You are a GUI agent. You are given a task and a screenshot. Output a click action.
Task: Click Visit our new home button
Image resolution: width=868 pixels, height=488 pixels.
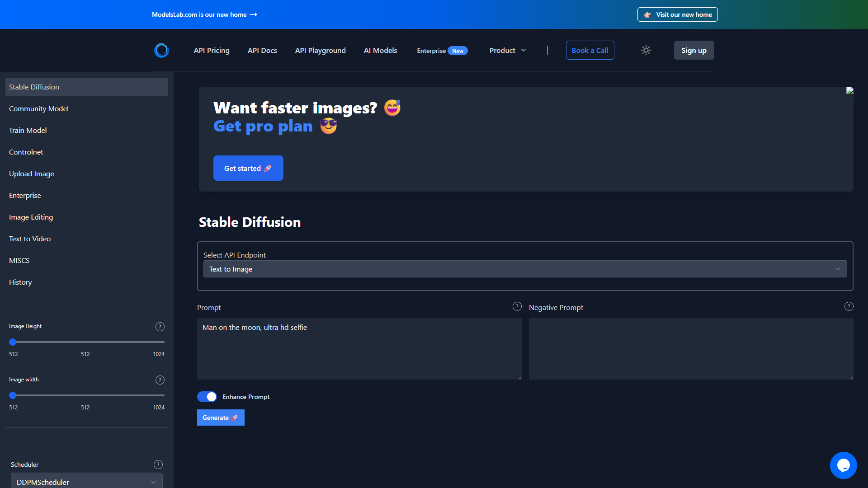[678, 14]
